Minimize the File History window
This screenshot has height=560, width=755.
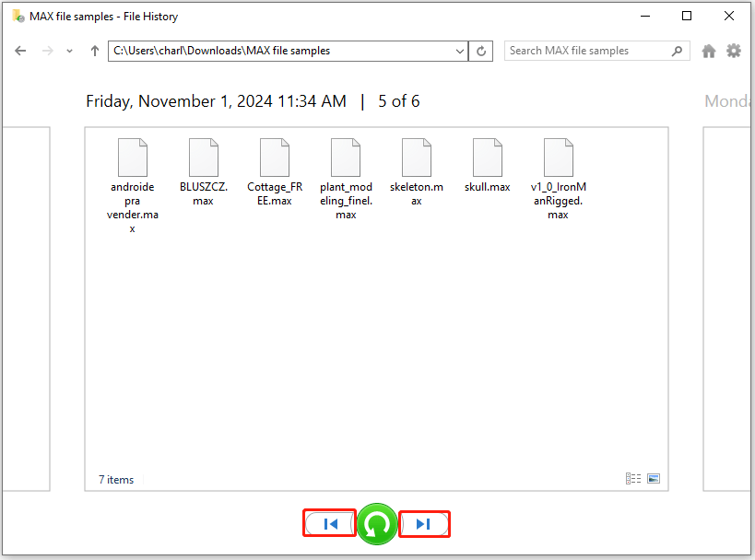[x=645, y=16]
